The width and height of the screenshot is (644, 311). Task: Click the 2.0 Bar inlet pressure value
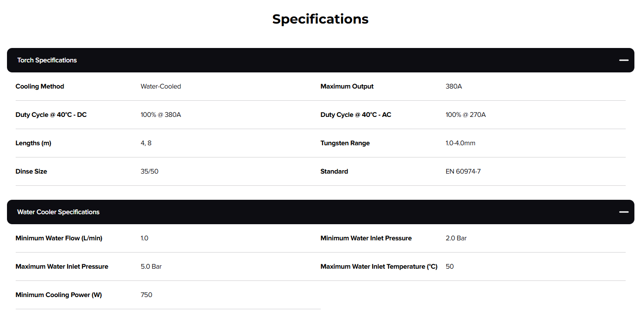coord(456,238)
